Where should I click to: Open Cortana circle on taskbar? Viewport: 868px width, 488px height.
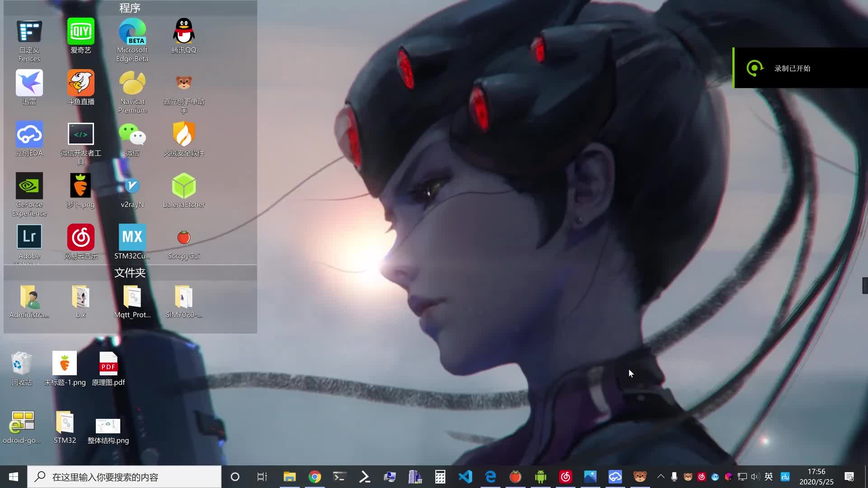click(x=235, y=477)
